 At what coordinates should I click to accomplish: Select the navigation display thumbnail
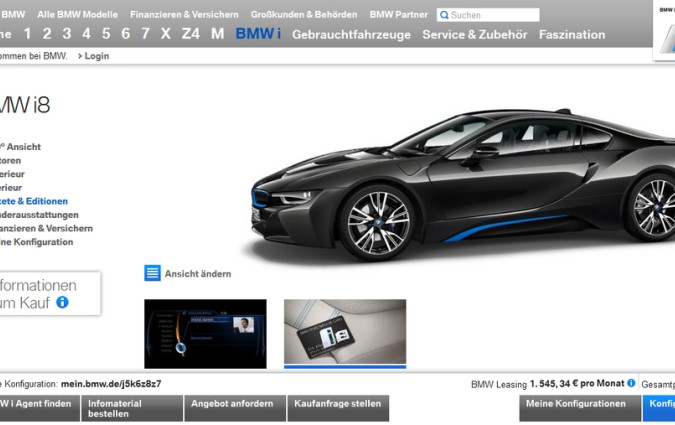click(205, 333)
